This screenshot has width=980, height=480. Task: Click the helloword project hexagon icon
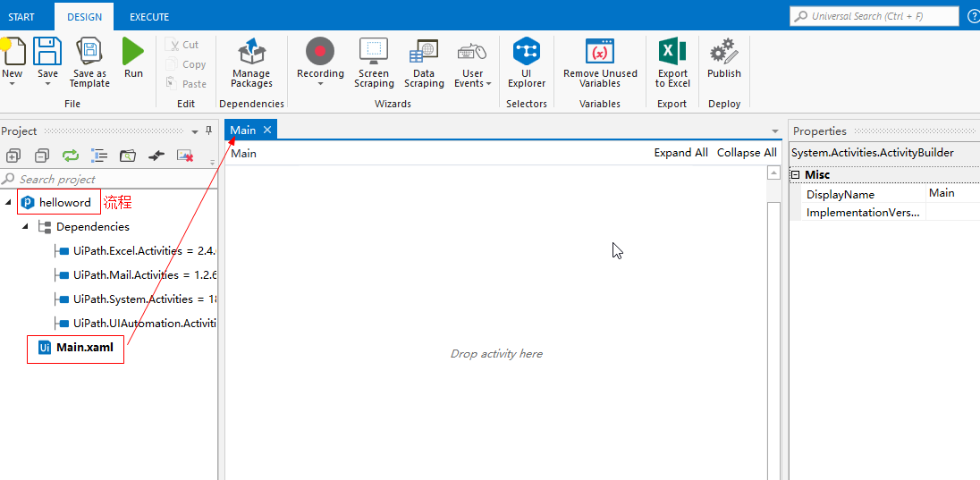point(28,203)
